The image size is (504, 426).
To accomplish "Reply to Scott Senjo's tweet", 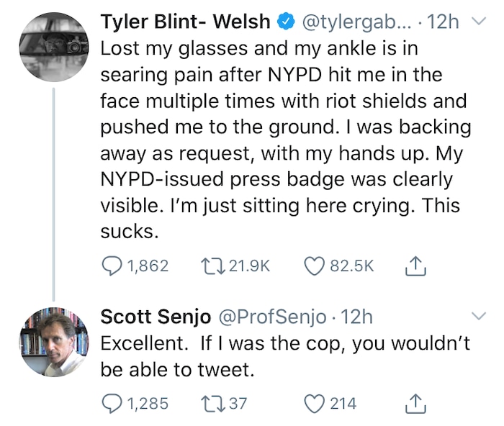I will 112,403.
